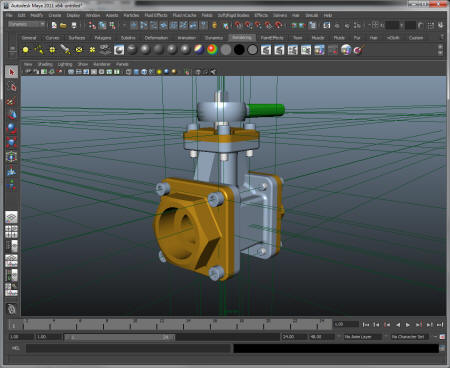Open the File menu
The width and height of the screenshot is (450, 368).
pyautogui.click(x=9, y=15)
